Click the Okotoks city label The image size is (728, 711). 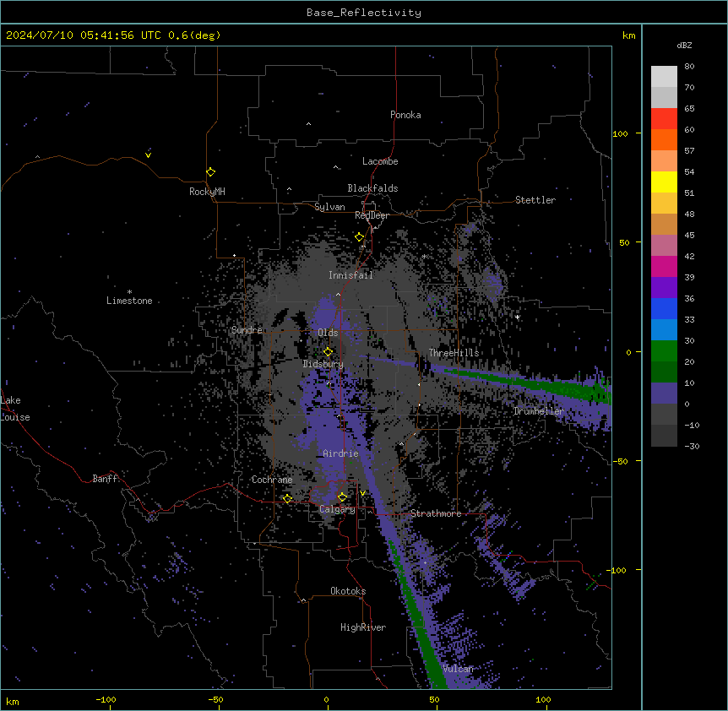(x=348, y=591)
